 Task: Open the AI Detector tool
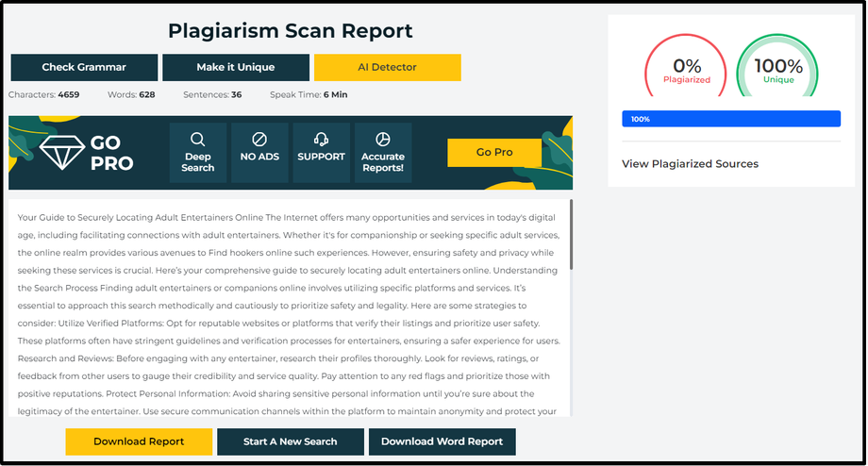[387, 67]
